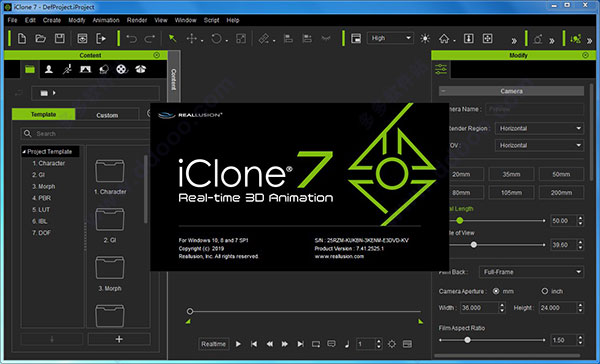This screenshot has width=600, height=364.
Task: Open the www.reallusion.com link in splash
Action: [339, 256]
